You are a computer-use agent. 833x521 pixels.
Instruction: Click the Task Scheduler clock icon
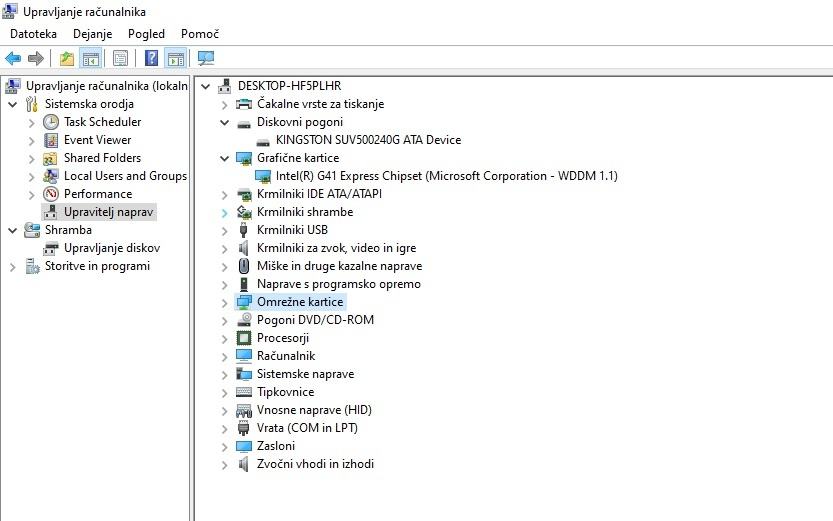point(51,122)
